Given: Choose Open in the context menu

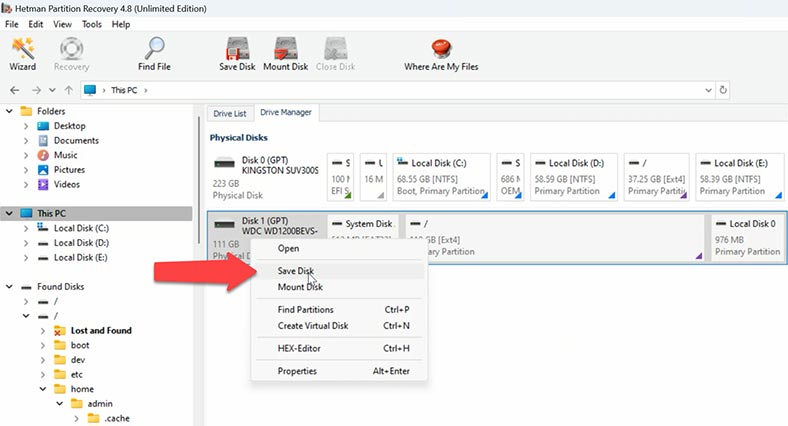Looking at the screenshot, I should click(339, 248).
